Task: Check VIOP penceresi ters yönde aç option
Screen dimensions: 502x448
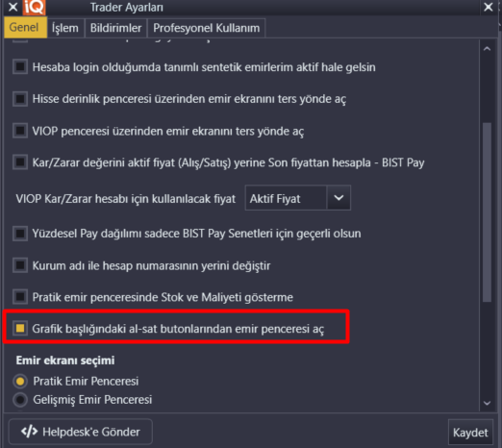Action: pyautogui.click(x=20, y=131)
